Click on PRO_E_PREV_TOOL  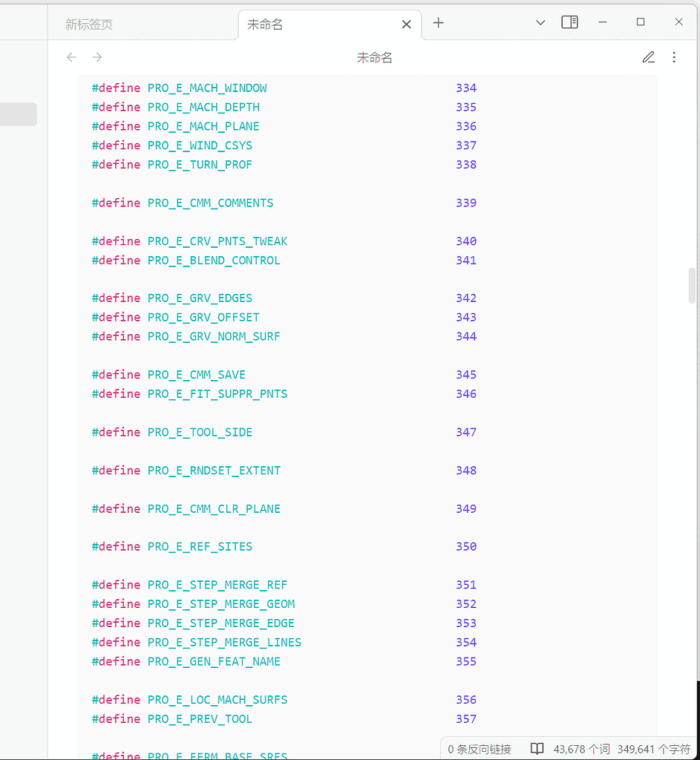[200, 719]
